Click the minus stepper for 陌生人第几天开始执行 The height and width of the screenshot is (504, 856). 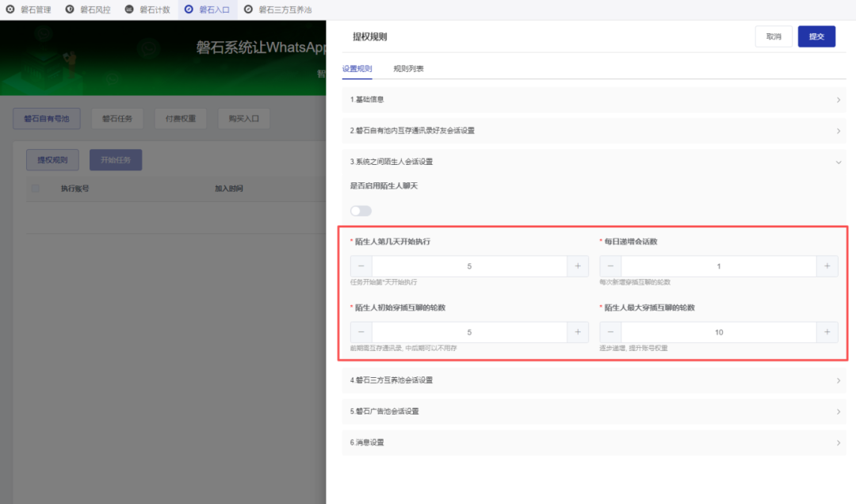pyautogui.click(x=361, y=265)
